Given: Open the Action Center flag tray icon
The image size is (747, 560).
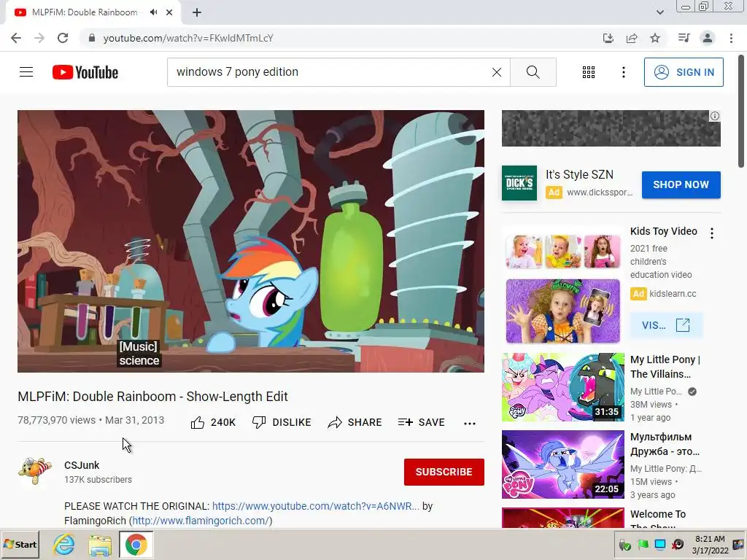Looking at the screenshot, I should (x=643, y=545).
